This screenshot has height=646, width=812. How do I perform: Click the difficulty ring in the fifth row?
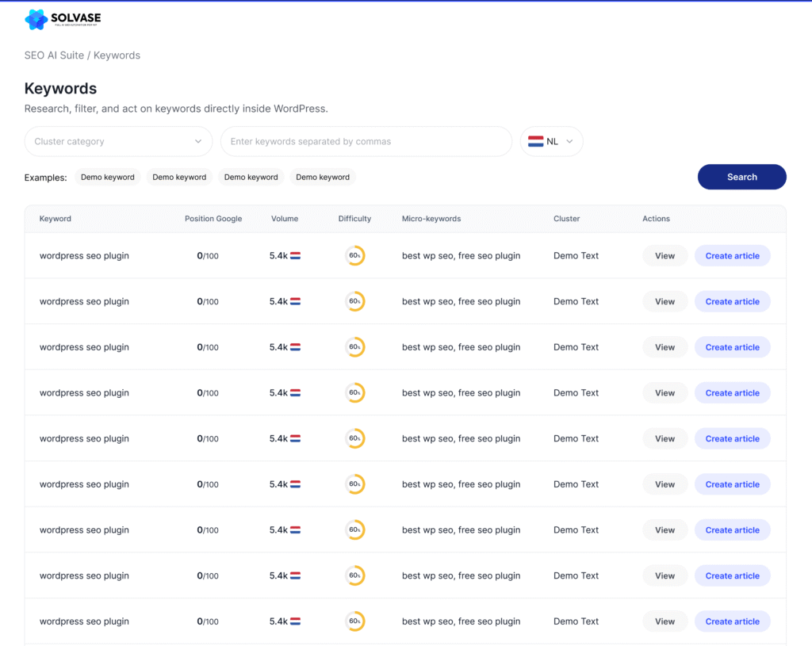[x=354, y=439]
